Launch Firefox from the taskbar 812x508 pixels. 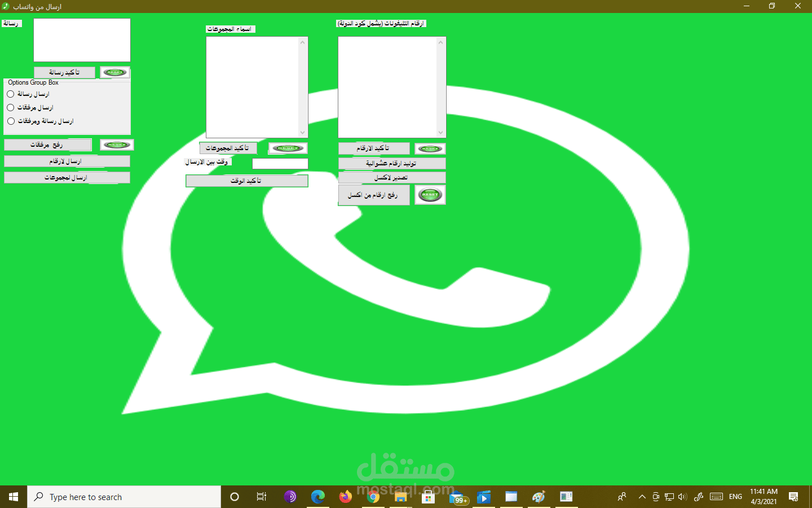(345, 497)
